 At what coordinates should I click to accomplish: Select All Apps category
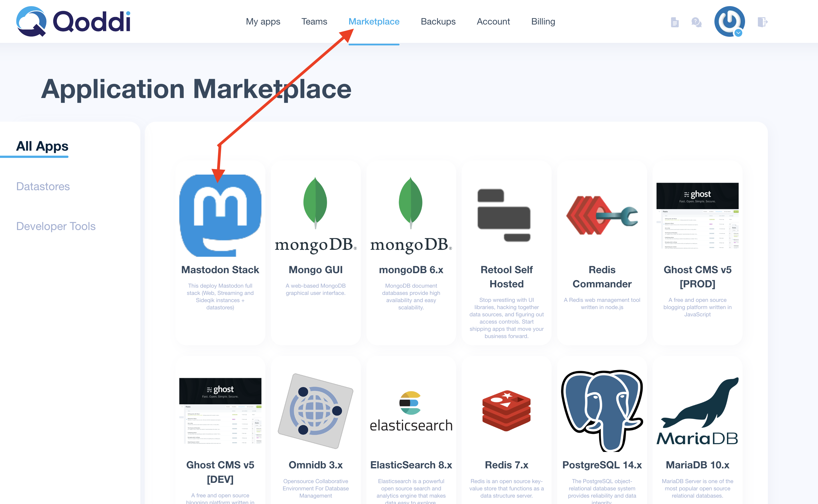point(42,146)
